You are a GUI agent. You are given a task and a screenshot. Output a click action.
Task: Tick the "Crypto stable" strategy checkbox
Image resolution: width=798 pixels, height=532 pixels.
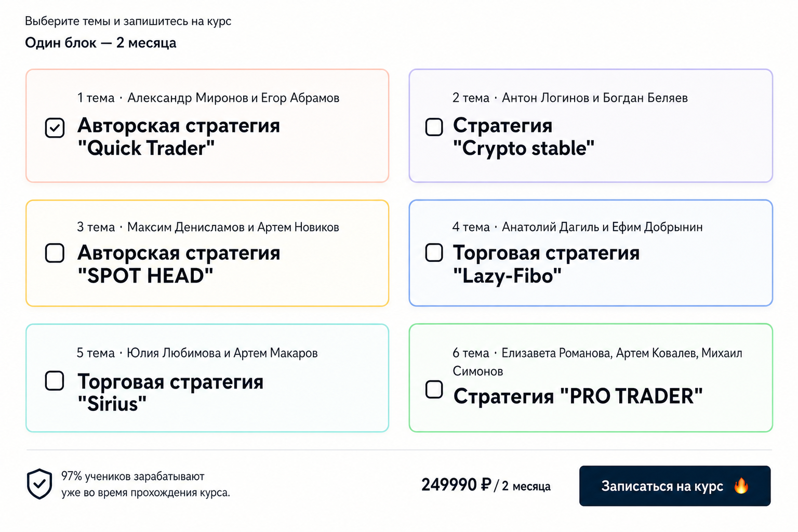click(x=434, y=127)
